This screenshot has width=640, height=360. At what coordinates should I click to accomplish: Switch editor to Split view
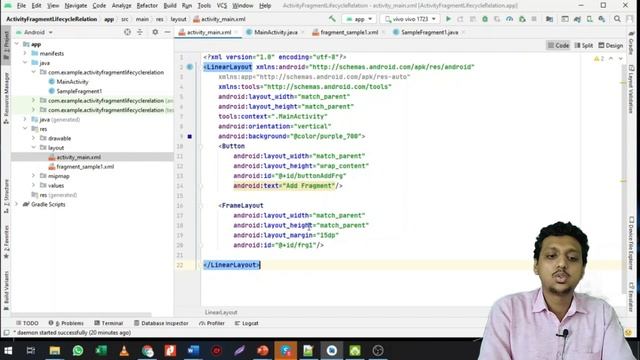[584, 45]
